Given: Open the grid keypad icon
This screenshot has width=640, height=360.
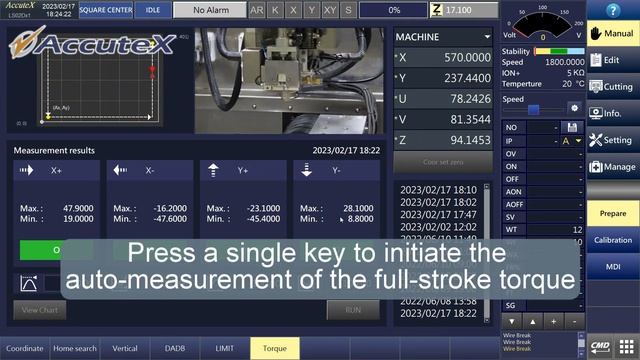Looking at the screenshot, I should pyautogui.click(x=627, y=347).
